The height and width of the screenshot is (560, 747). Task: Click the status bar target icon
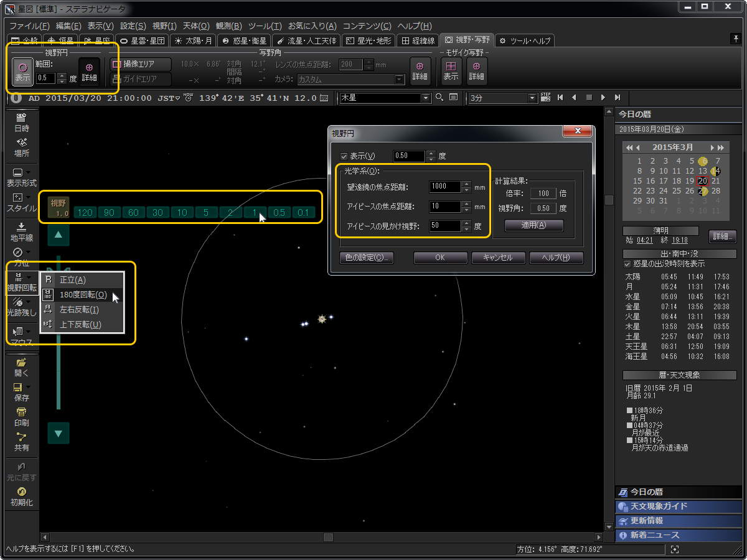pyautogui.click(x=675, y=549)
